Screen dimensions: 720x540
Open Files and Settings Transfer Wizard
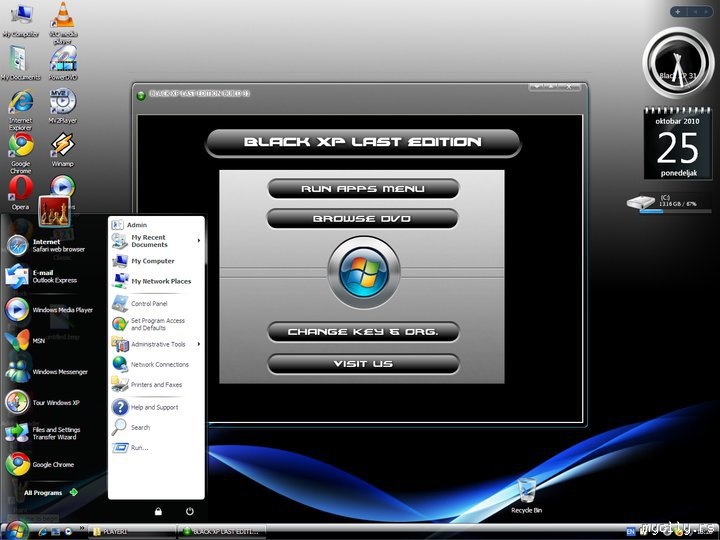point(43,433)
